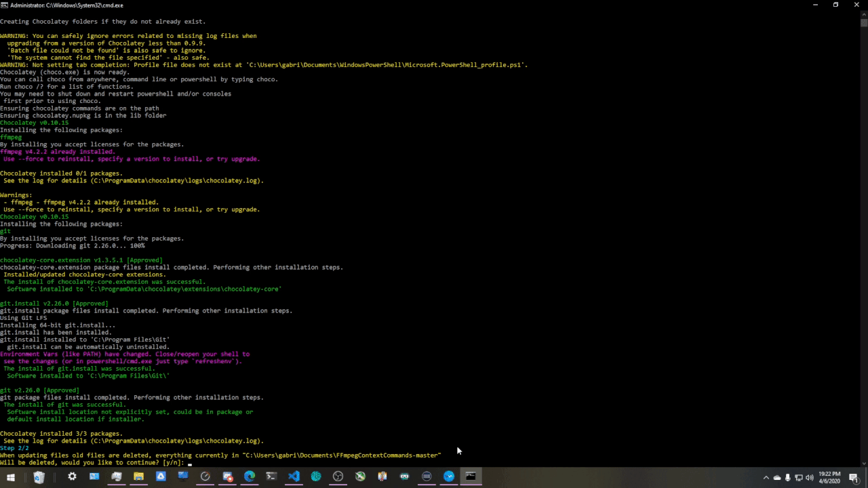Click the scrollbar up arrow in cmd window

(864, 14)
